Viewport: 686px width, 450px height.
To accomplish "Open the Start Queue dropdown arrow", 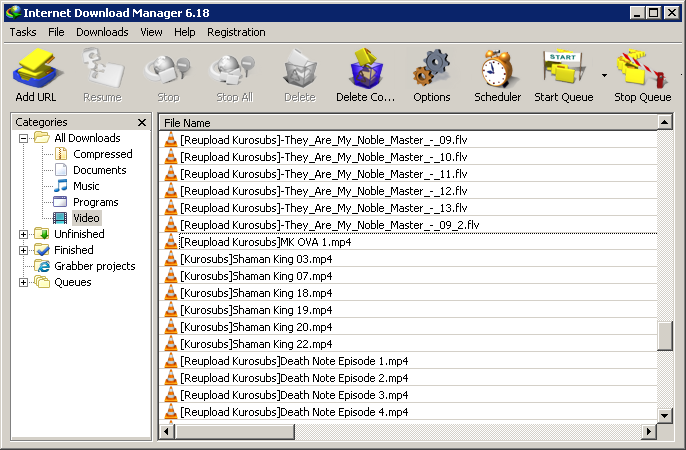I will pyautogui.click(x=604, y=76).
